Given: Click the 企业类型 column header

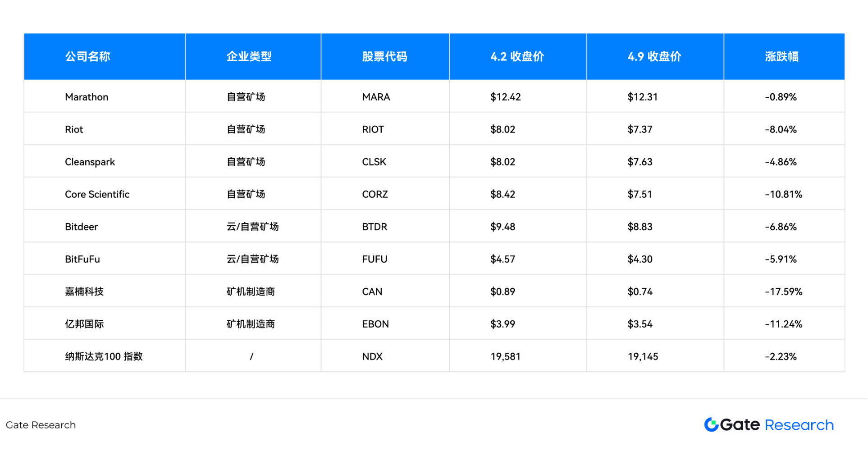Looking at the screenshot, I should click(x=249, y=56).
